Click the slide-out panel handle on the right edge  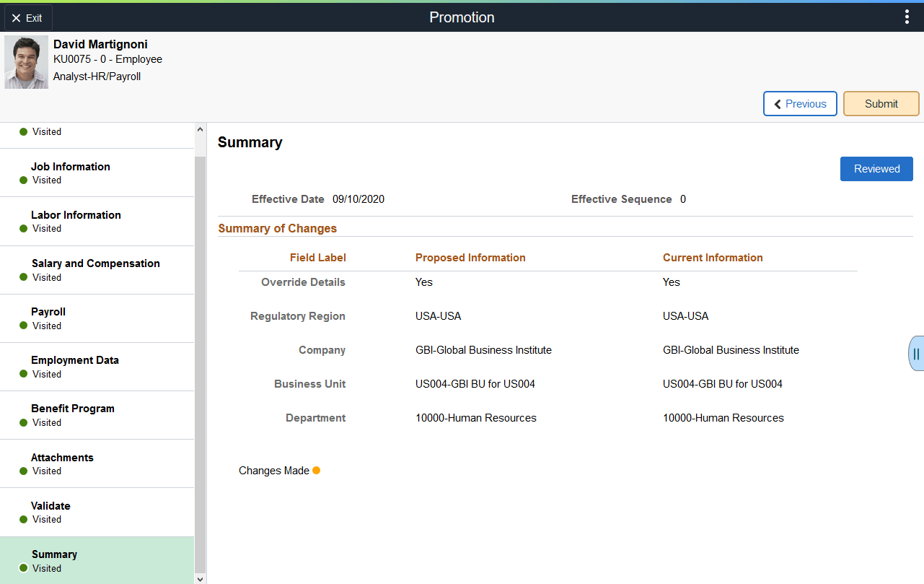tap(916, 353)
